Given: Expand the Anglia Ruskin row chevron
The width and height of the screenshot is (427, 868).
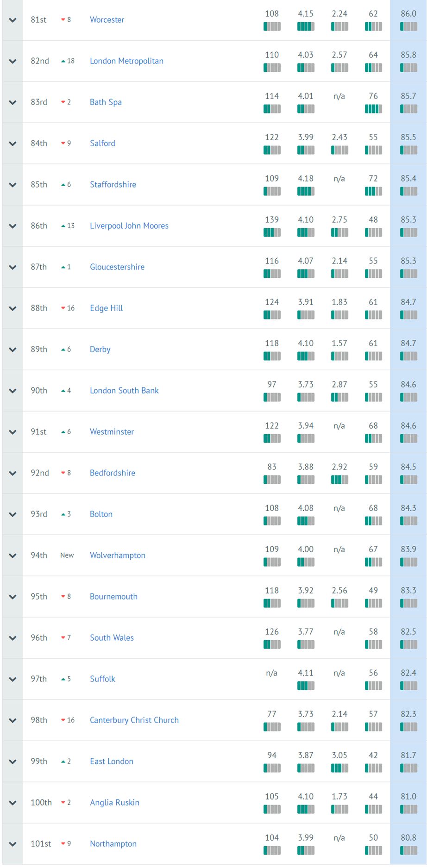Looking at the screenshot, I should [x=13, y=803].
